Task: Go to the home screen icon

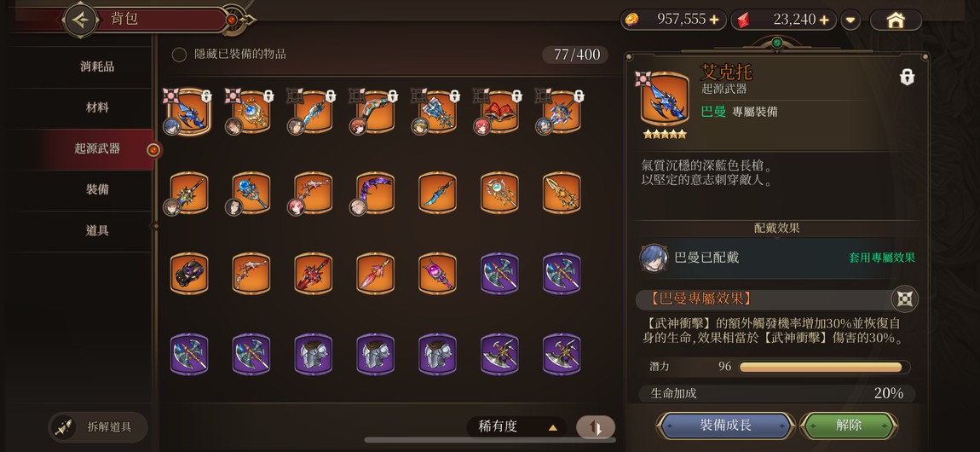Action: tap(896, 20)
